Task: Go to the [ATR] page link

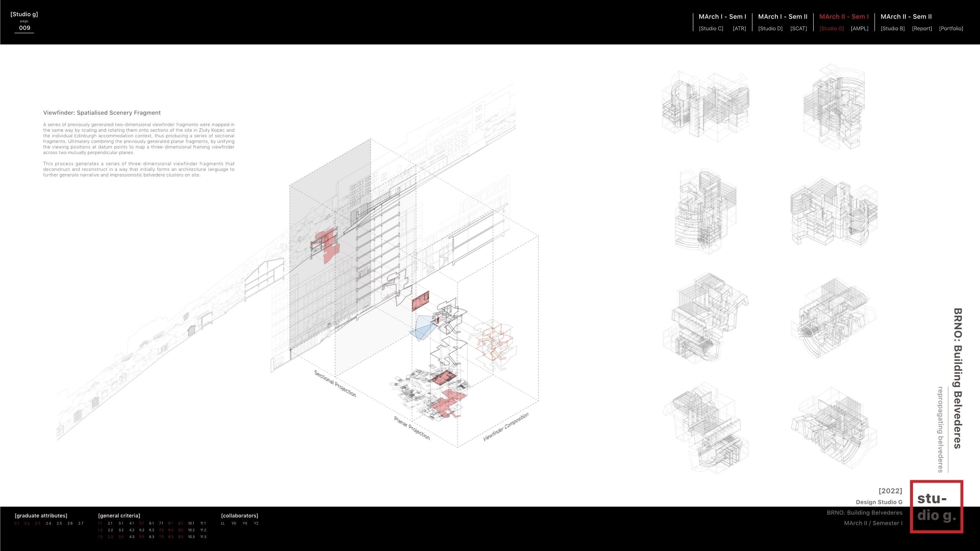Action: (739, 29)
